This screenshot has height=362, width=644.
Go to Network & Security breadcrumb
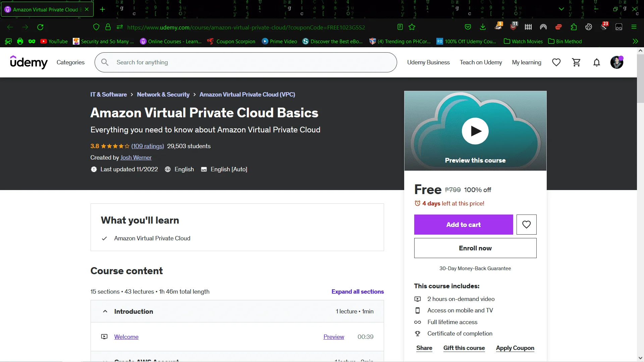coord(163,95)
